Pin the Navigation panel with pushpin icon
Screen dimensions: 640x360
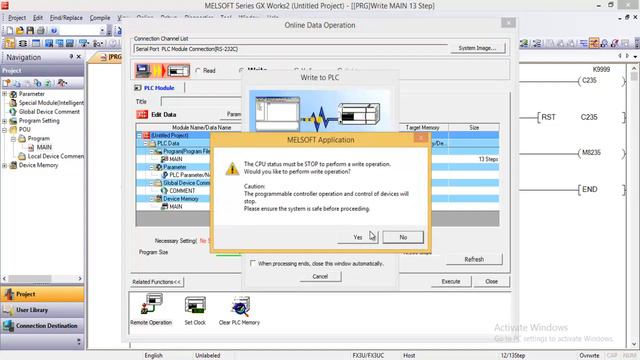[71, 57]
